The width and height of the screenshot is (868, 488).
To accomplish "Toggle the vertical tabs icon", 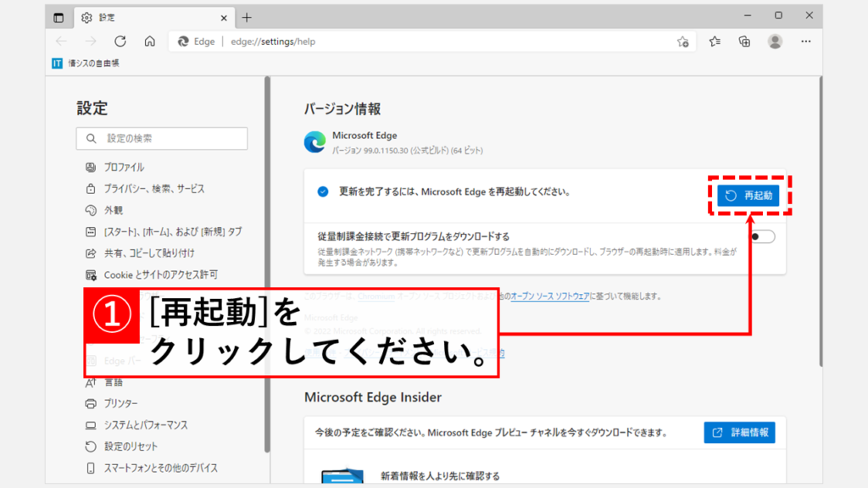I will tap(58, 17).
